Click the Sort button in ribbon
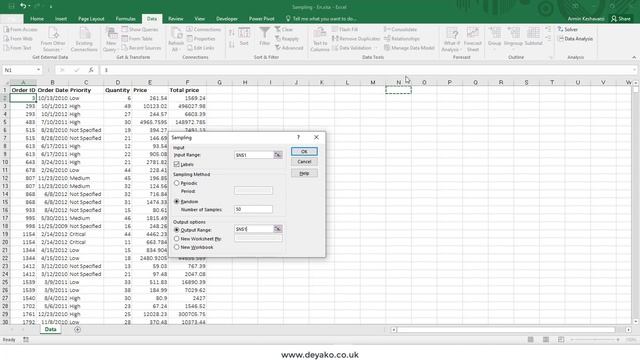 pos(244,36)
